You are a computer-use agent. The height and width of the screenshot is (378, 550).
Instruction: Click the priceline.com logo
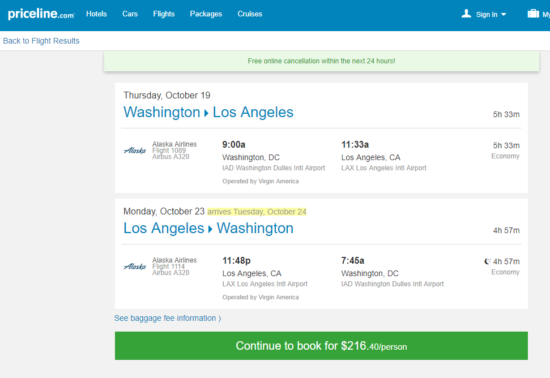point(41,14)
